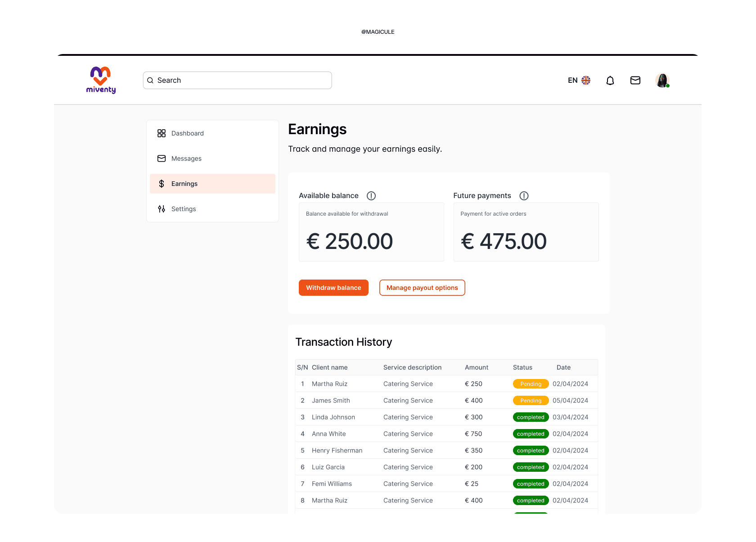This screenshot has height=542, width=756.
Task: Select Anna White client name
Action: pos(329,434)
